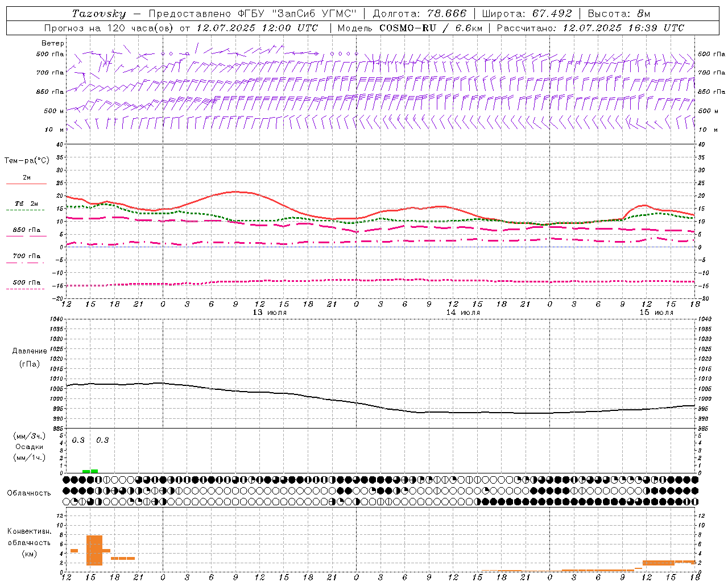Click the model name COSMO-RU / 6.6км

431,28
